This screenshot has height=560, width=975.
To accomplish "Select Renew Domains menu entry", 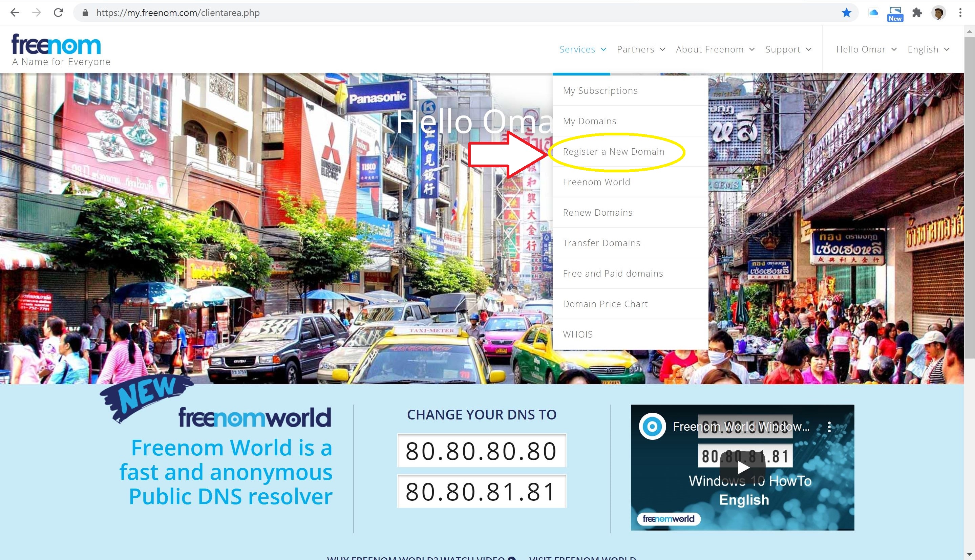I will point(630,212).
